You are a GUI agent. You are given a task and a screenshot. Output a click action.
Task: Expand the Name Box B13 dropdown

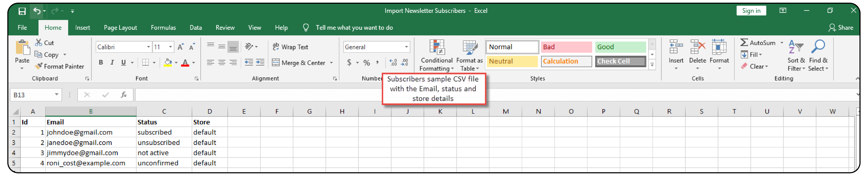[x=57, y=95]
